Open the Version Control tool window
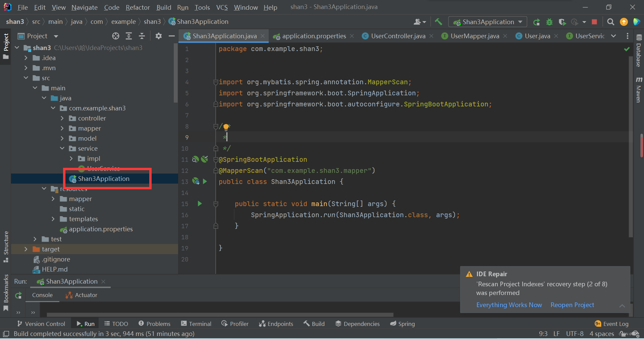Screen dimensions: 644x339 (41, 324)
